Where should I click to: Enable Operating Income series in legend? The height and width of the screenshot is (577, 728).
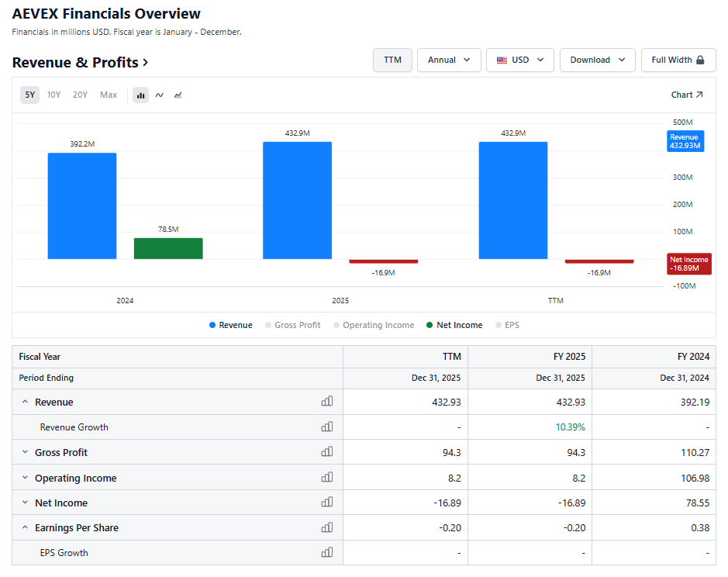click(374, 325)
